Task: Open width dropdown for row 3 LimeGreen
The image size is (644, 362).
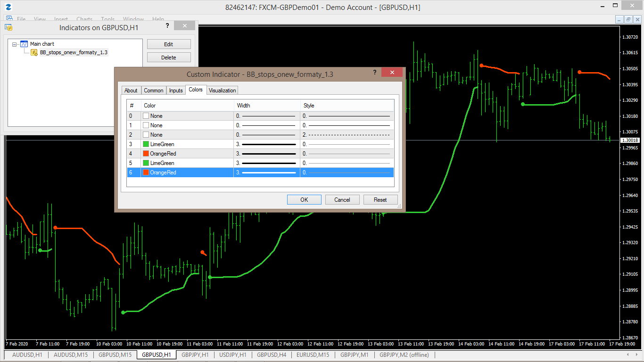Action: point(267,144)
